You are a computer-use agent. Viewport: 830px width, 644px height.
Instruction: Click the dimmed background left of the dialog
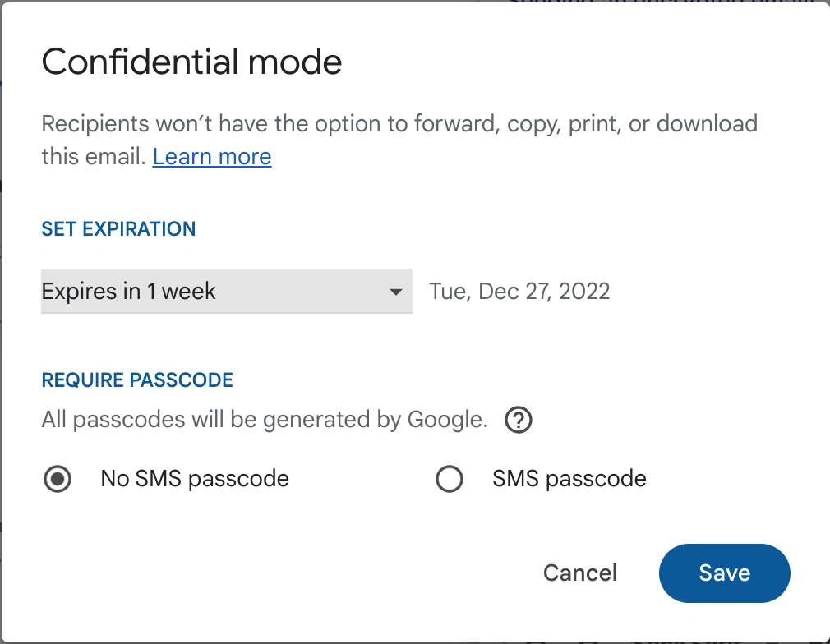1,329
